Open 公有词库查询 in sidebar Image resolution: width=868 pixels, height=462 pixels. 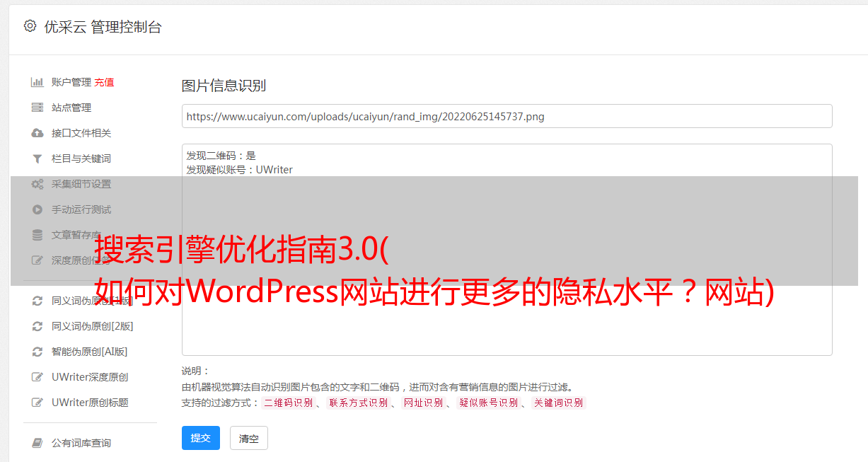point(81,443)
